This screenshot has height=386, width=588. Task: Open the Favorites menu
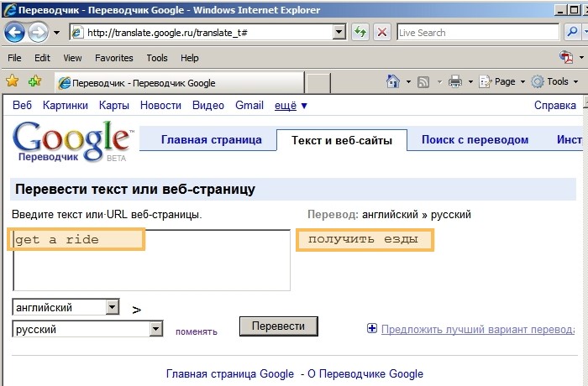coord(114,58)
